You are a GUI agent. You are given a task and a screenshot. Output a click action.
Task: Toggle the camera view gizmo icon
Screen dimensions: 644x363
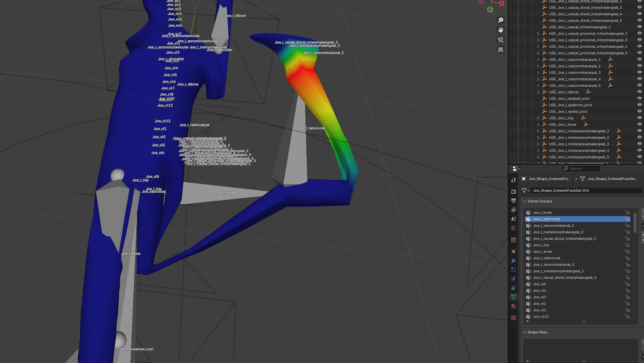pos(501,40)
